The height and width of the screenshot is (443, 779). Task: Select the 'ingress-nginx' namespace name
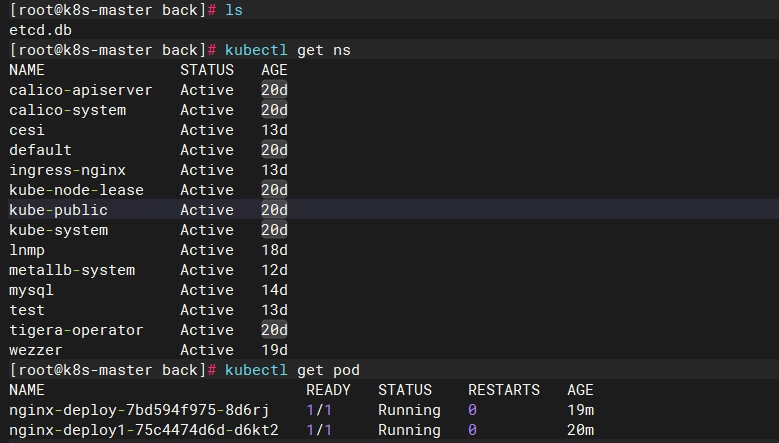tap(68, 170)
